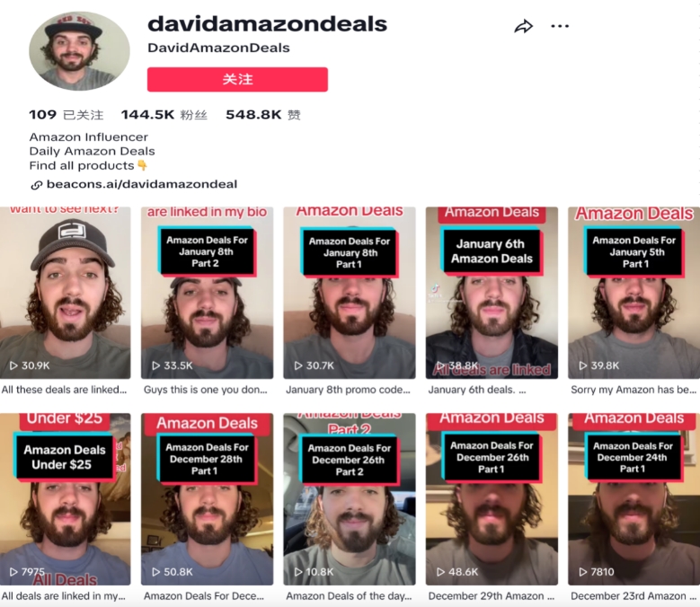Screen dimensions: 700x607
Task: Click the red follow button
Action: [x=237, y=79]
